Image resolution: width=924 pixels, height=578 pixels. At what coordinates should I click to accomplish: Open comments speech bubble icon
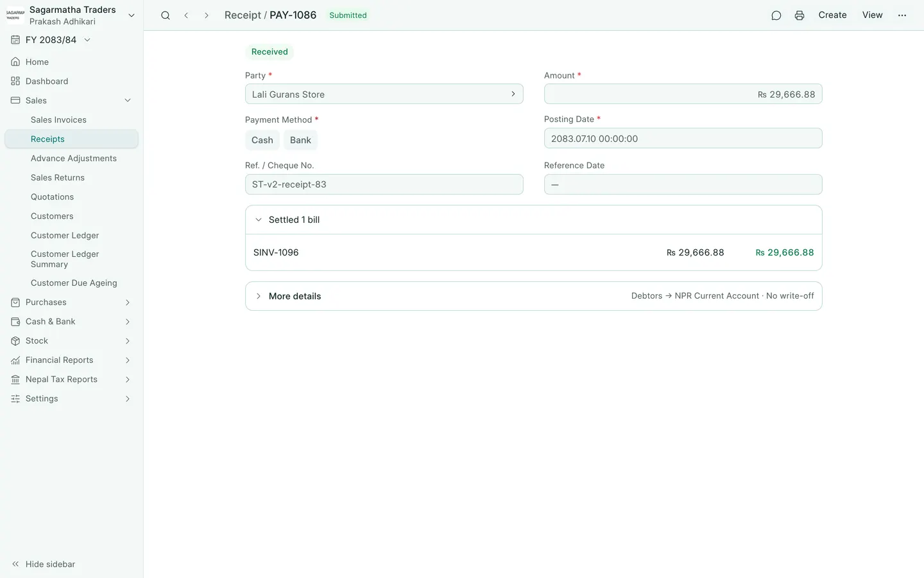point(776,15)
